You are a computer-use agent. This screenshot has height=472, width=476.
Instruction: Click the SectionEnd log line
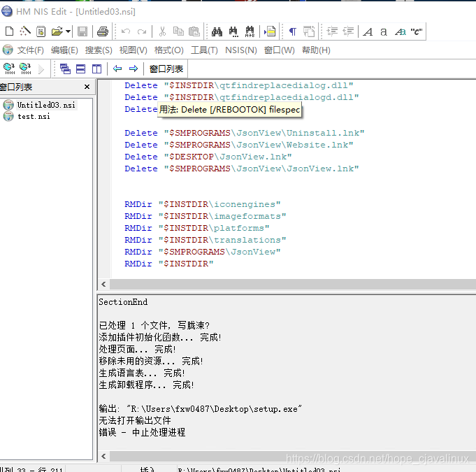click(x=123, y=302)
